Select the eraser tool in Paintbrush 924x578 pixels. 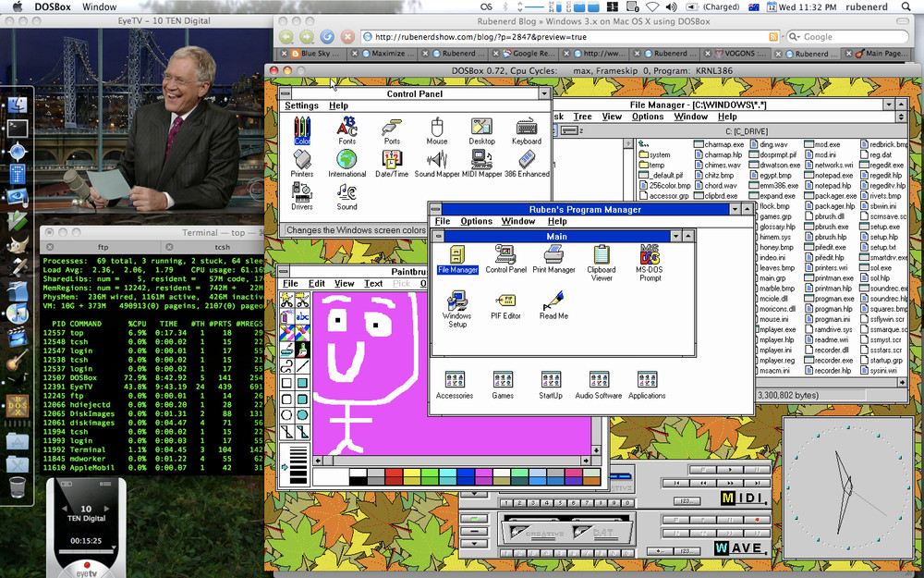(304, 331)
